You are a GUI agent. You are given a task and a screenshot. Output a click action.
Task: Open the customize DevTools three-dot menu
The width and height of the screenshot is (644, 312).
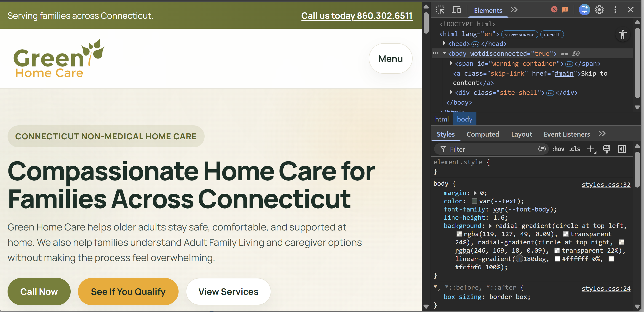point(615,10)
